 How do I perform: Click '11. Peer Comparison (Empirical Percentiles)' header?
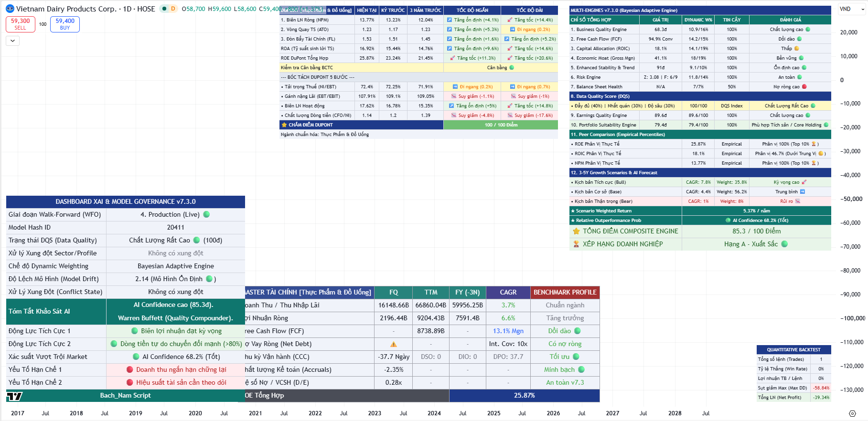(x=700, y=135)
